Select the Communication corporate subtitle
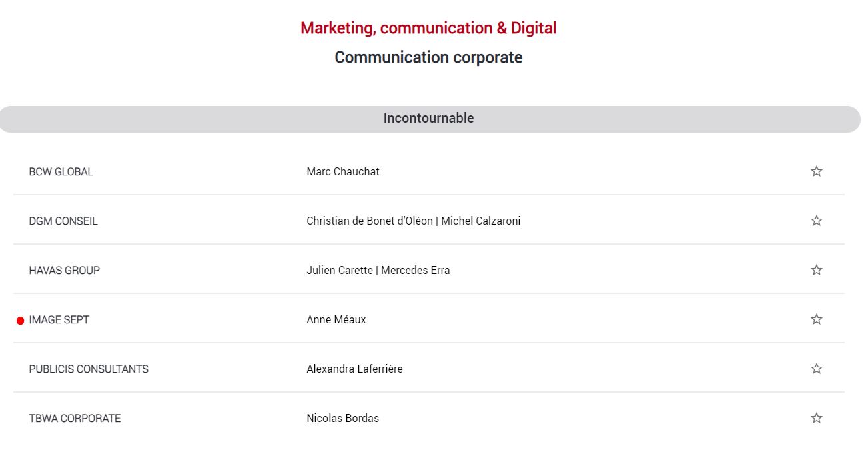The width and height of the screenshot is (868, 450). click(428, 57)
